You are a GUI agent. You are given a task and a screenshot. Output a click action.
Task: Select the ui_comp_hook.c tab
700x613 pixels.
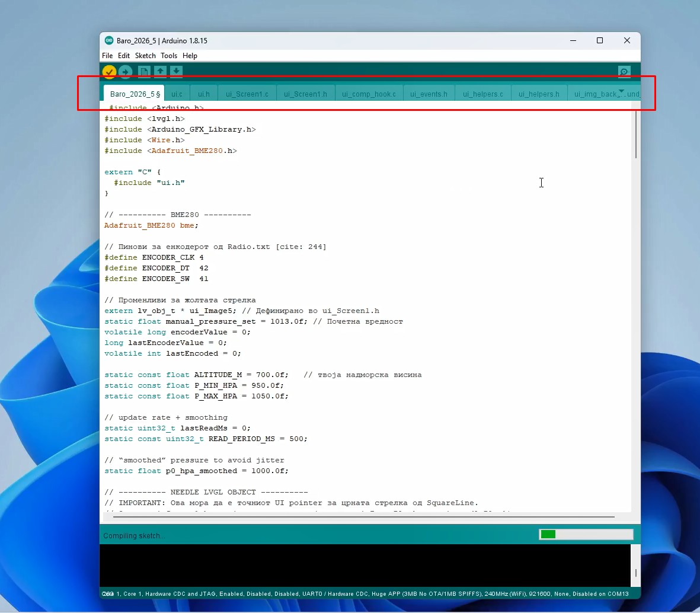[x=369, y=94]
